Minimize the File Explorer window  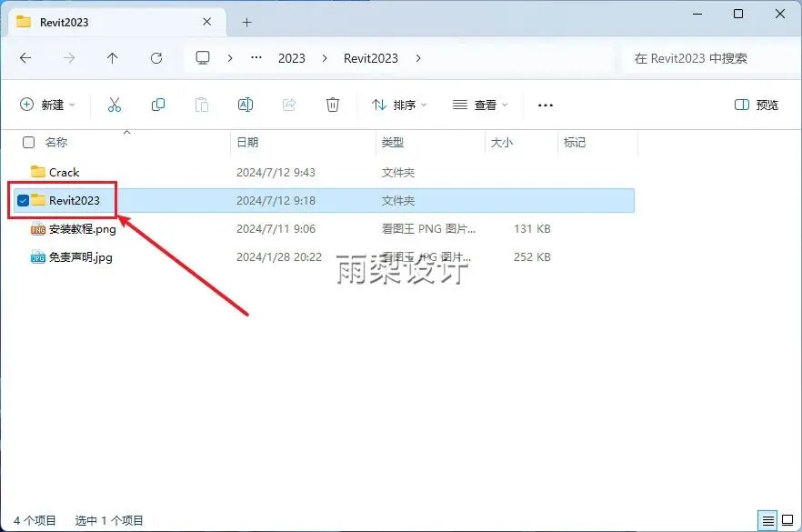tap(697, 14)
